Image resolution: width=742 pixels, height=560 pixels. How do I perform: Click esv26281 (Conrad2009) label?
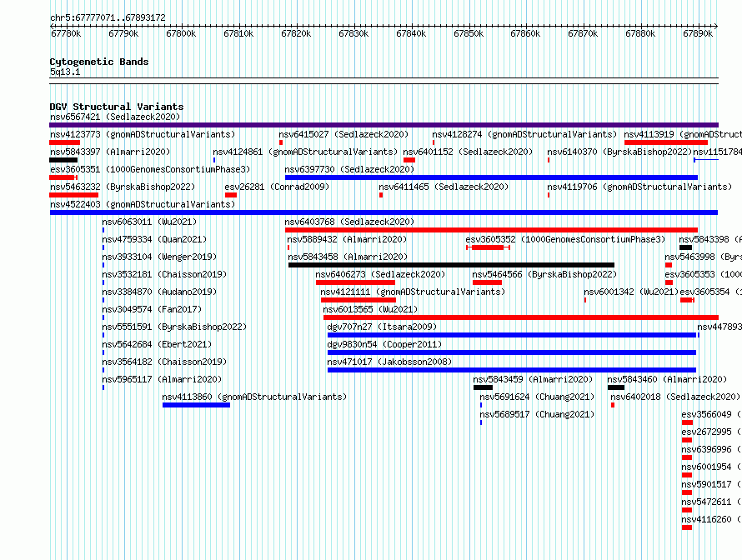click(x=277, y=187)
